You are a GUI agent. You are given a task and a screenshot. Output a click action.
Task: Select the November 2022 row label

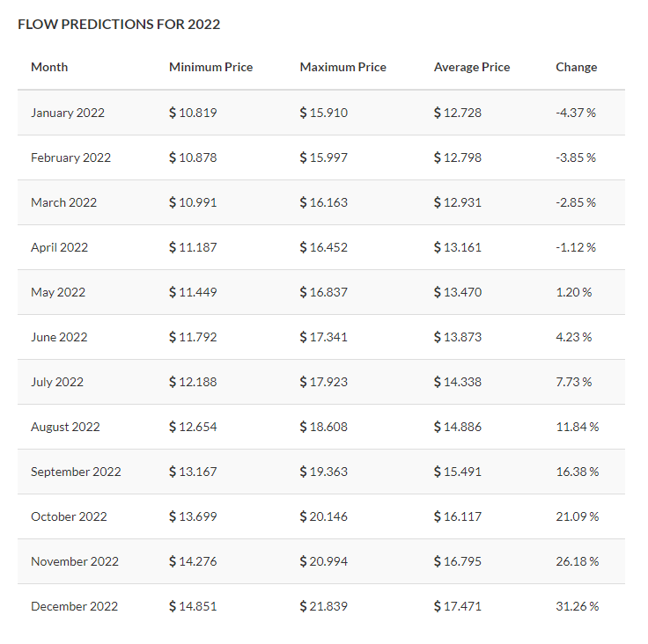pos(75,561)
